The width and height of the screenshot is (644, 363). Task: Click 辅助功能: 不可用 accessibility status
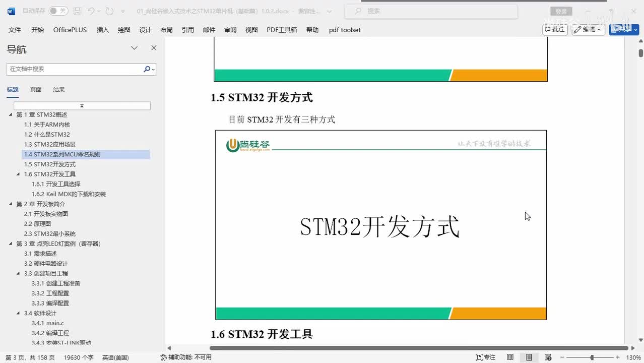coord(186,357)
